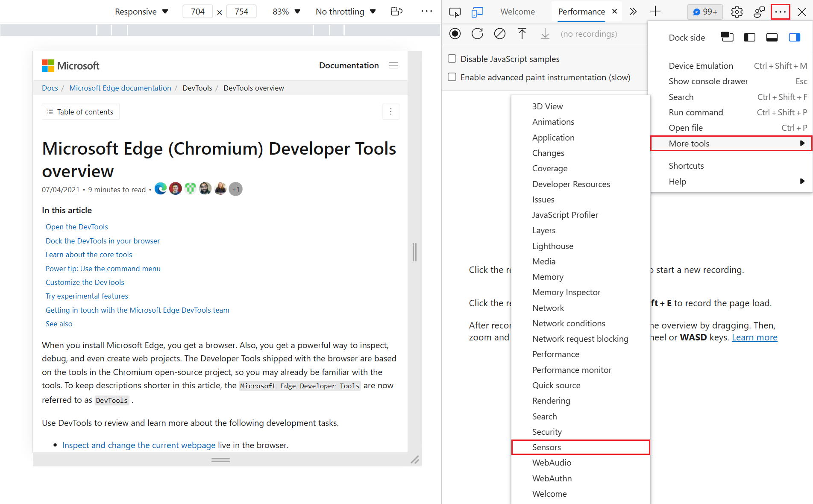
Task: Open the page hamburger menu
Action: coord(393,65)
